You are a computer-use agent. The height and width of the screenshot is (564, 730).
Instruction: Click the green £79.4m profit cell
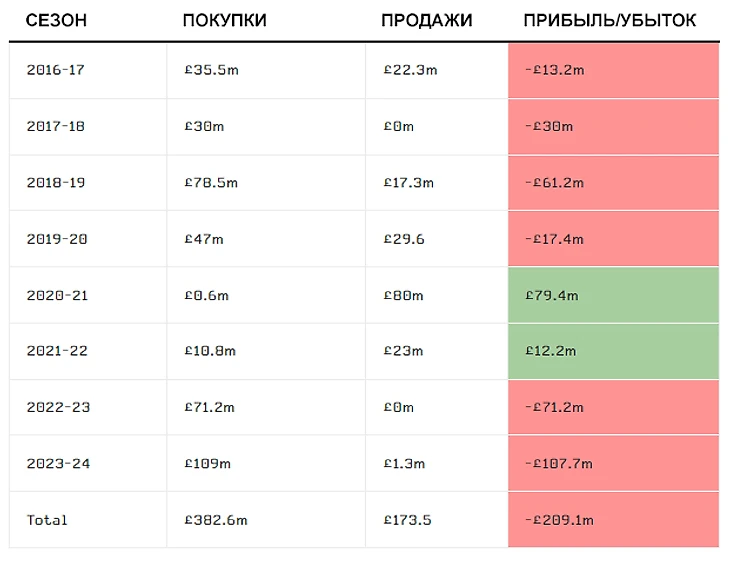[613, 295]
